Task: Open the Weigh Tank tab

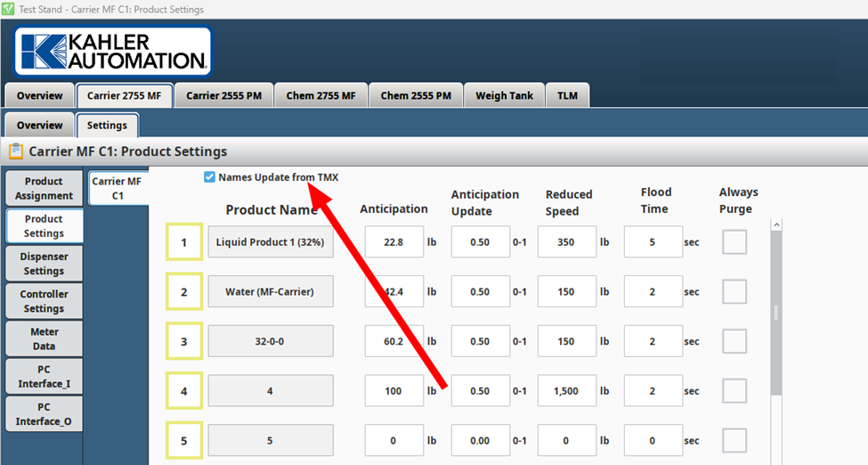Action: coord(504,96)
